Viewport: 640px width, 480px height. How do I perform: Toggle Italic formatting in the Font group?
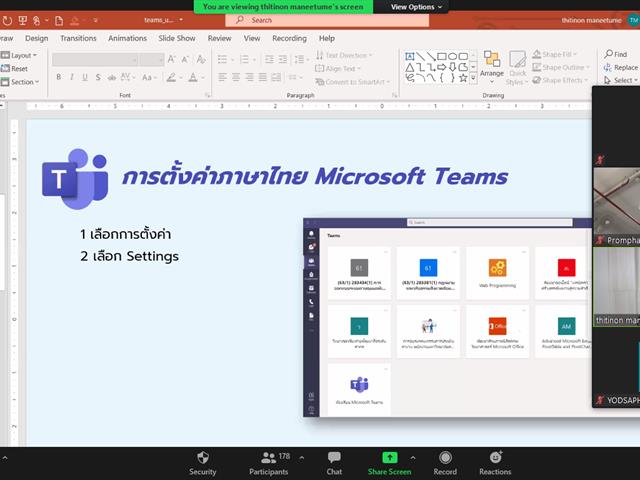pyautogui.click(x=72, y=77)
